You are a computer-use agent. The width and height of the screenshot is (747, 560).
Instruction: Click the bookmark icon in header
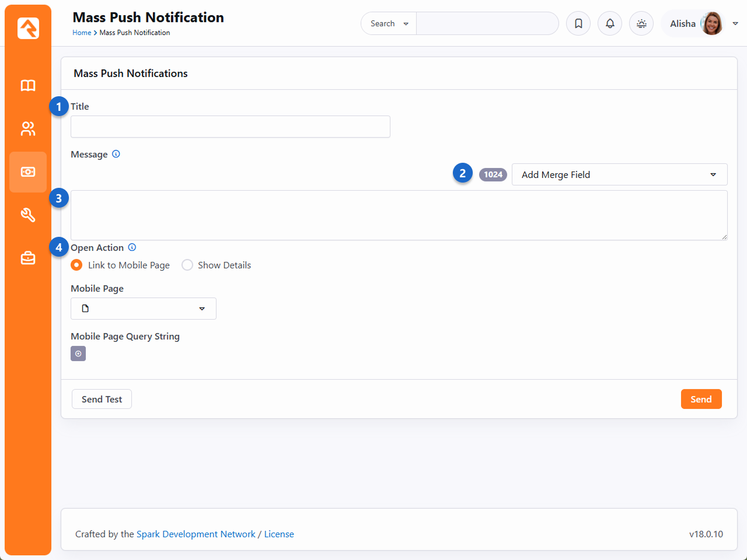click(578, 23)
